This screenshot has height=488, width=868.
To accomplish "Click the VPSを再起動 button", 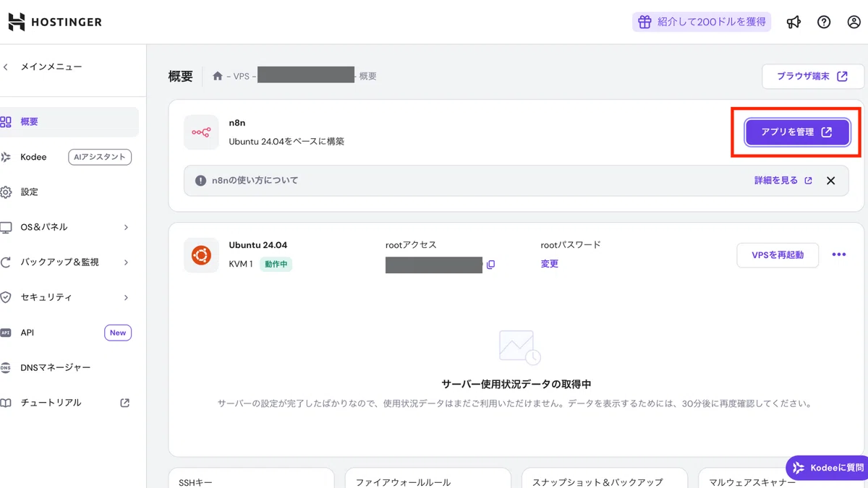I will pyautogui.click(x=778, y=255).
